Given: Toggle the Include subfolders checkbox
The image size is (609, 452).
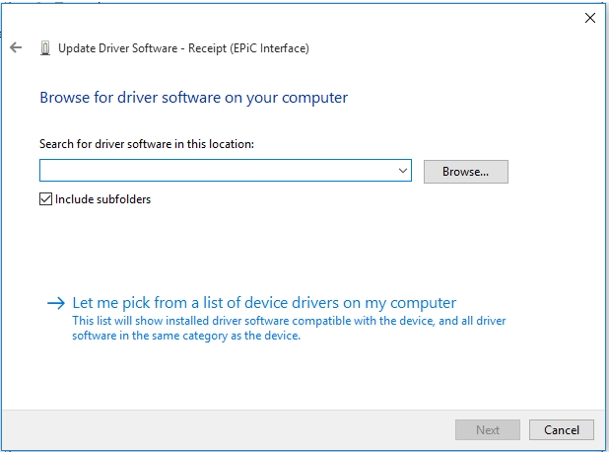Looking at the screenshot, I should (46, 199).
